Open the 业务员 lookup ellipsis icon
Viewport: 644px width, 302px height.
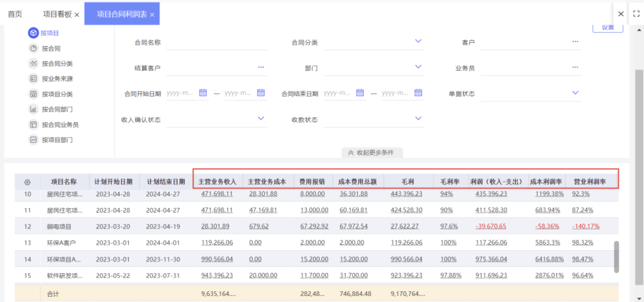coord(575,68)
